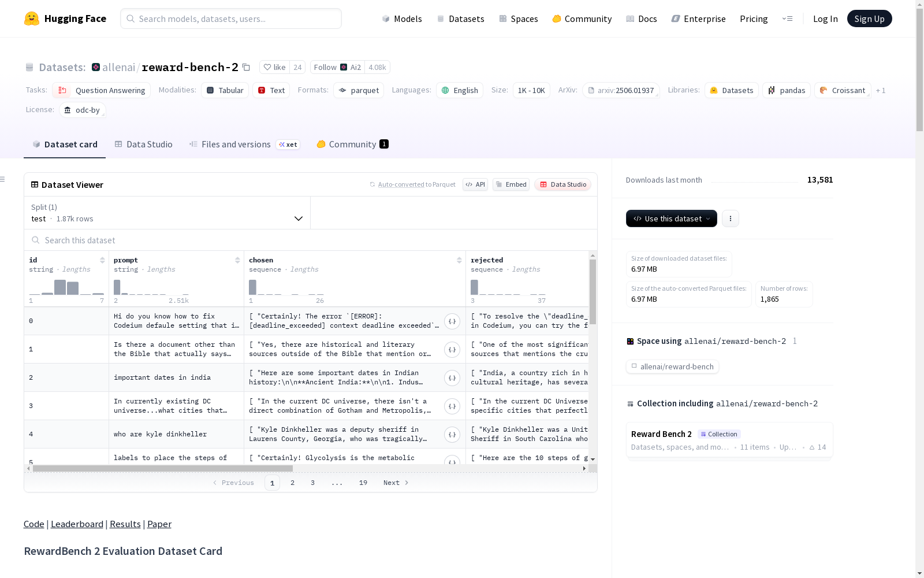Expand the JSON icon for the row 3 chosen cell
Image resolution: width=924 pixels, height=578 pixels.
(x=452, y=406)
